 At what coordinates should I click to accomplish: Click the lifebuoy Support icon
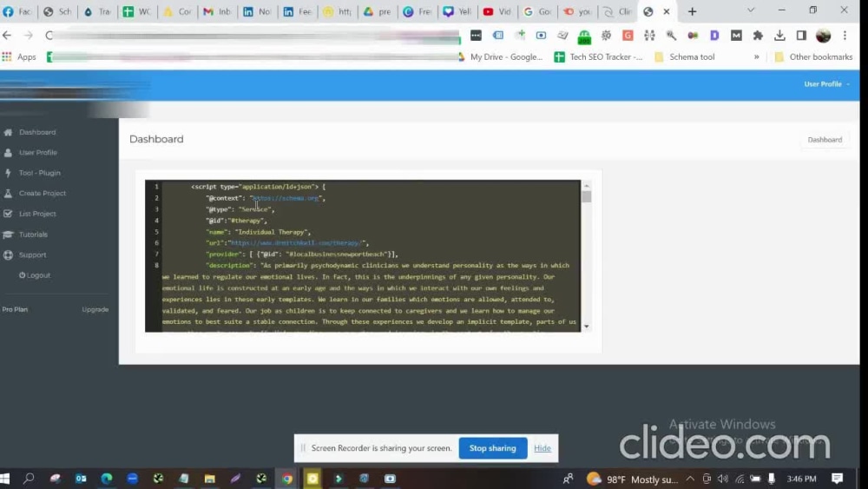click(8, 254)
